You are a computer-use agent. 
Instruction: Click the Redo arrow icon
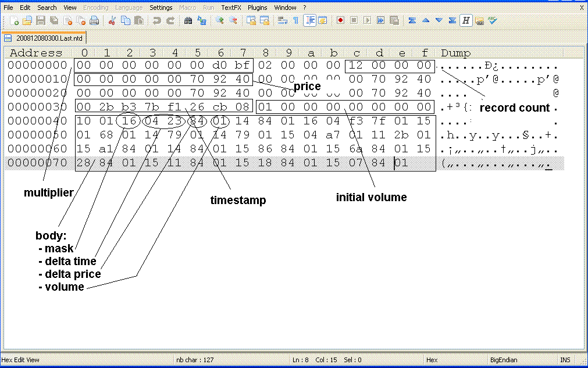click(170, 20)
